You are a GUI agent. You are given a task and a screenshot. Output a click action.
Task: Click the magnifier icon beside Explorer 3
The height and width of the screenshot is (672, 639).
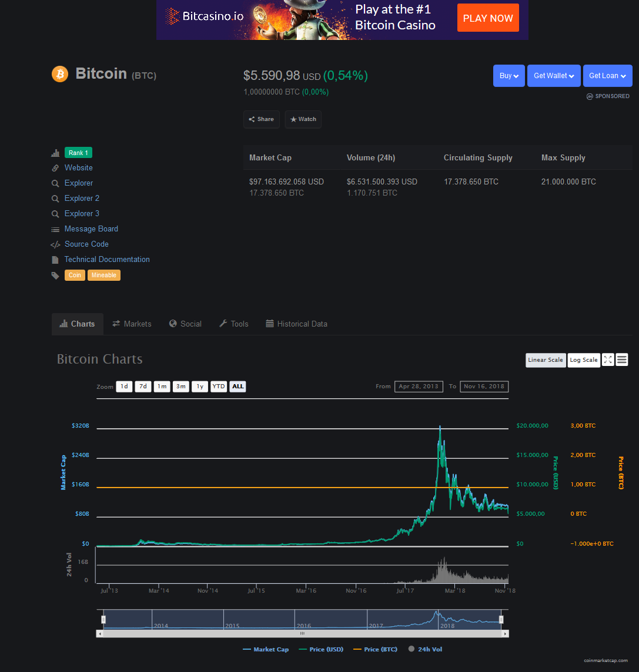[x=55, y=214]
